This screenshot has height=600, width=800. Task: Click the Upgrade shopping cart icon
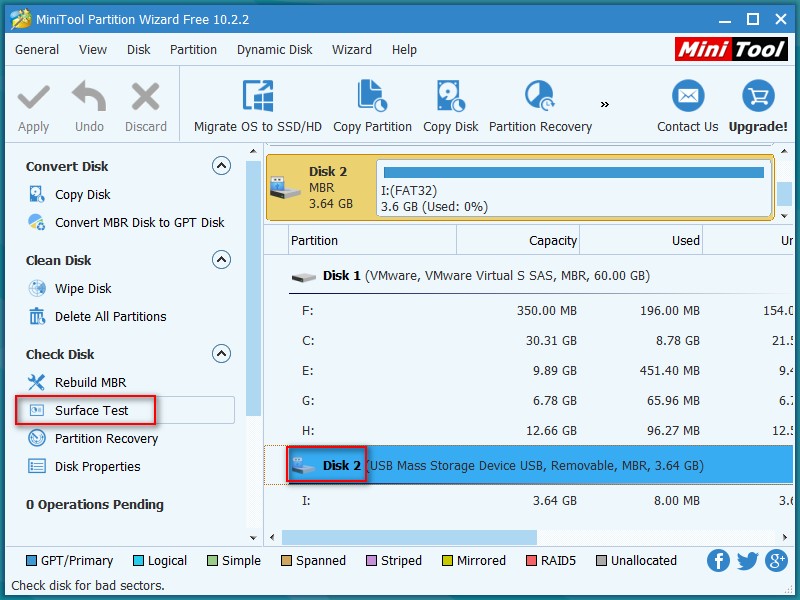coord(758,95)
